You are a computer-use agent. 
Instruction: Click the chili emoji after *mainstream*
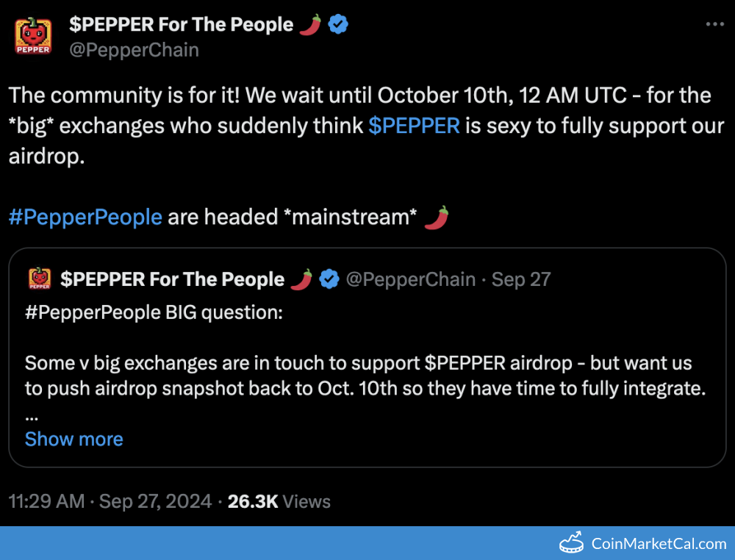click(437, 217)
